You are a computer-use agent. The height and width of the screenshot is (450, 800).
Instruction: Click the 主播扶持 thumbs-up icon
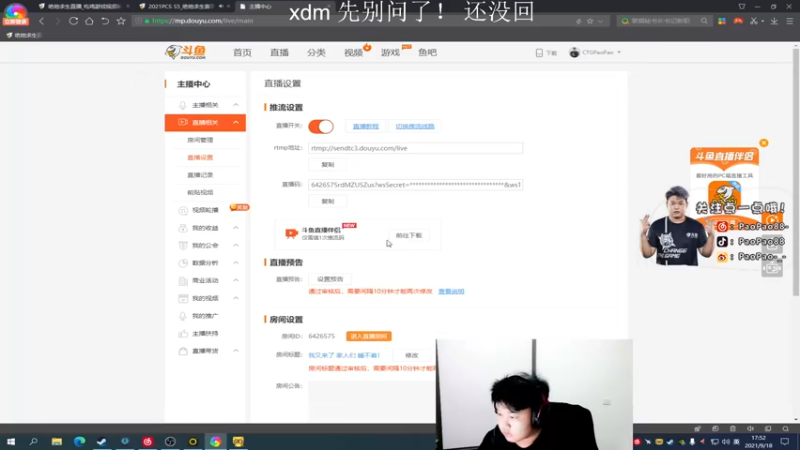pos(183,333)
